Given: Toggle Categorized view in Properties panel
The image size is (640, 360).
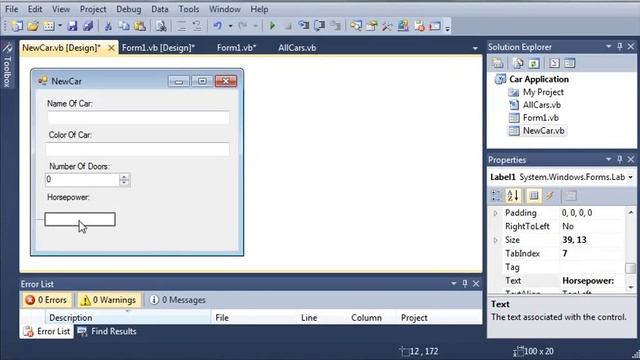Looking at the screenshot, I should click(x=496, y=196).
